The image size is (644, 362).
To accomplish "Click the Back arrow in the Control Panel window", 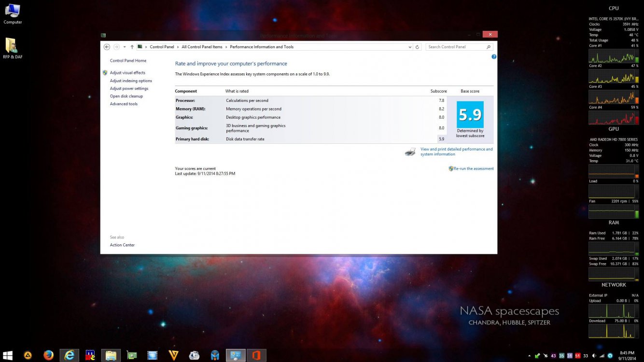I will [107, 47].
